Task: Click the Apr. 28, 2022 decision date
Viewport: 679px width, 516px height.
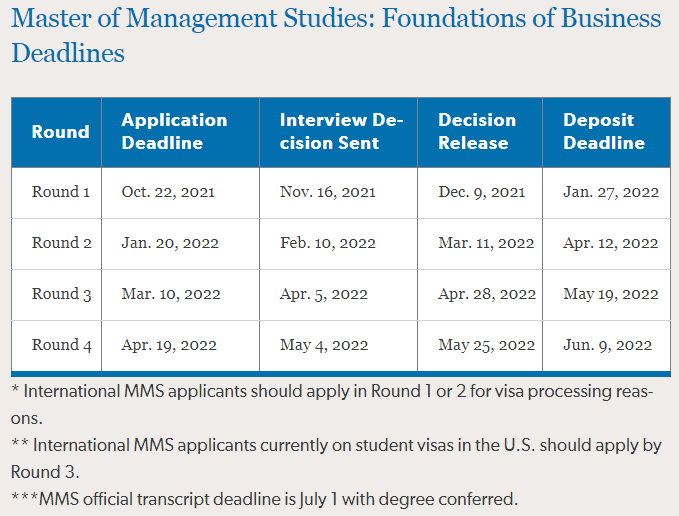Action: pyautogui.click(x=487, y=294)
